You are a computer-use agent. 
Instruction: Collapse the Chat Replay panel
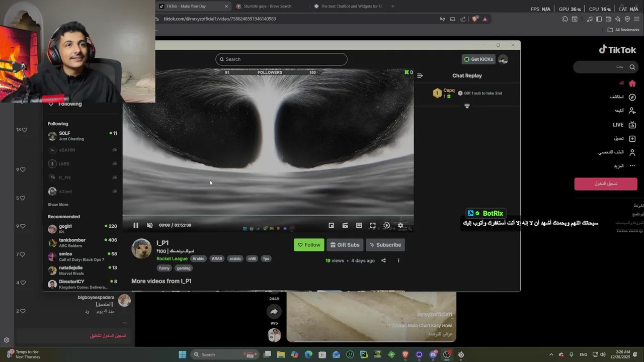coord(420,76)
